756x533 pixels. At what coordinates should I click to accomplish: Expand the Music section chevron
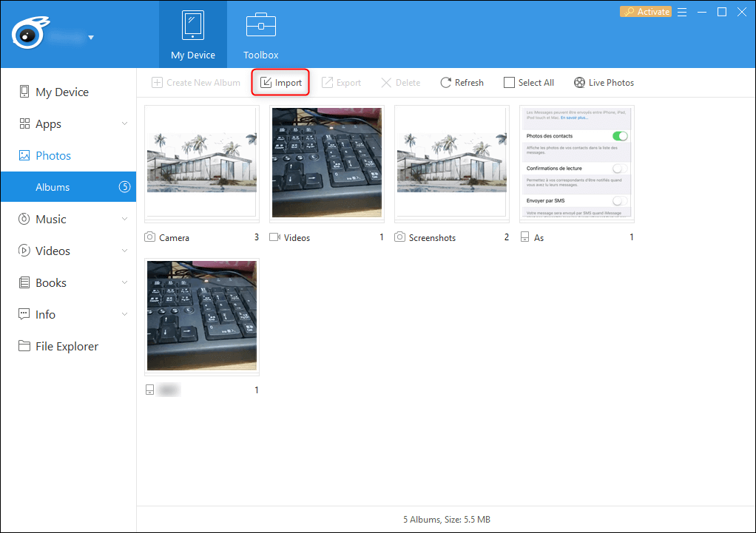[124, 220]
